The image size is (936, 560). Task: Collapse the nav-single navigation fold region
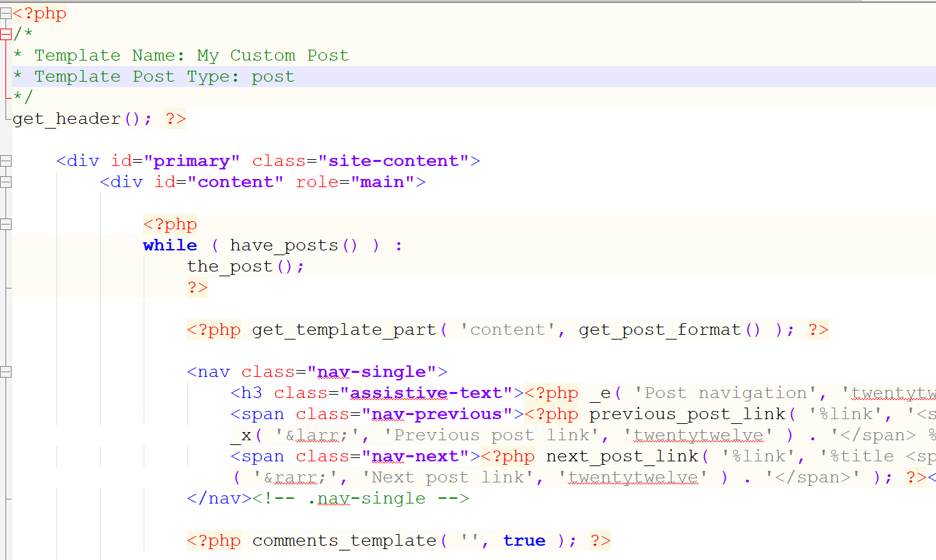tap(5, 372)
